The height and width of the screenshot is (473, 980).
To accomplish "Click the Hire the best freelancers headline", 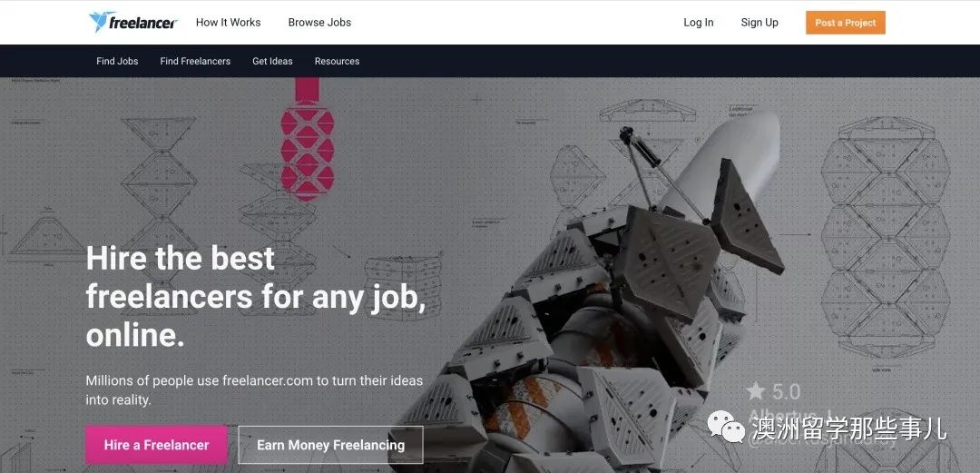I will (x=256, y=297).
